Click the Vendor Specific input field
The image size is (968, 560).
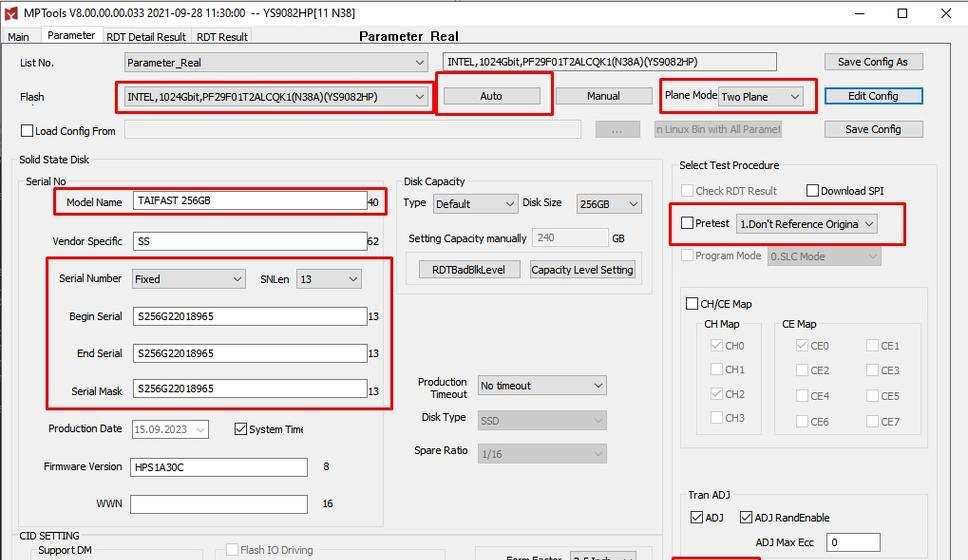click(250, 241)
